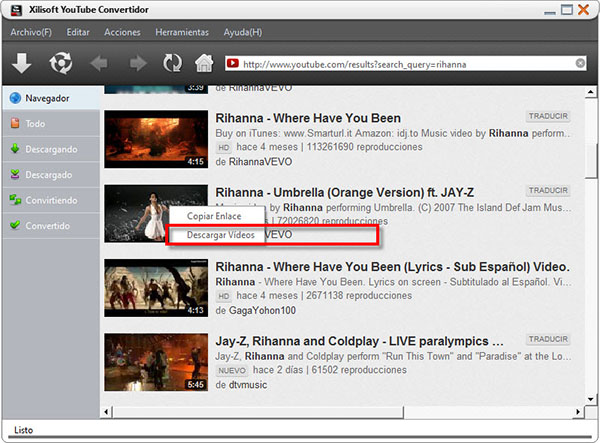The height and width of the screenshot is (443, 600).
Task: Click the download arrow toolbar icon
Action: (x=21, y=63)
